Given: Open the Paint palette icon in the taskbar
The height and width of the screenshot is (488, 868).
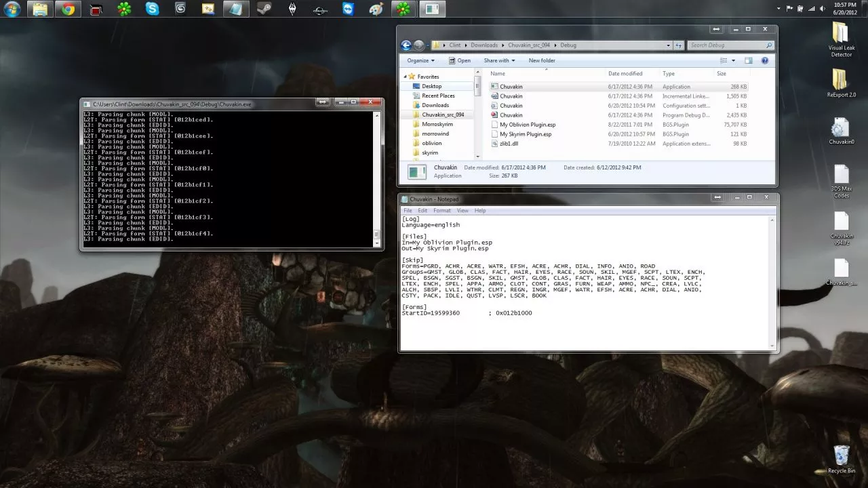Looking at the screenshot, I should tap(376, 9).
